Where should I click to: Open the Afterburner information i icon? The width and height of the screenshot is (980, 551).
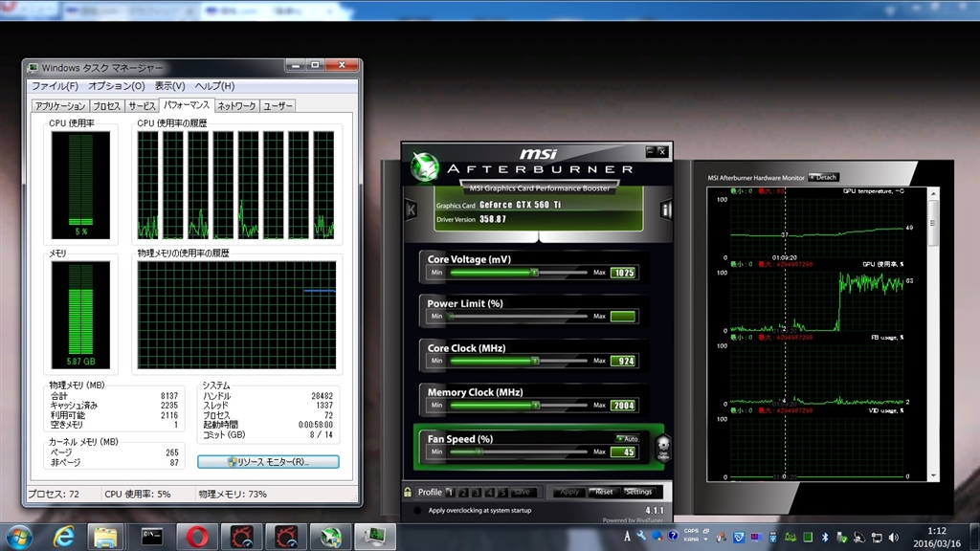666,209
